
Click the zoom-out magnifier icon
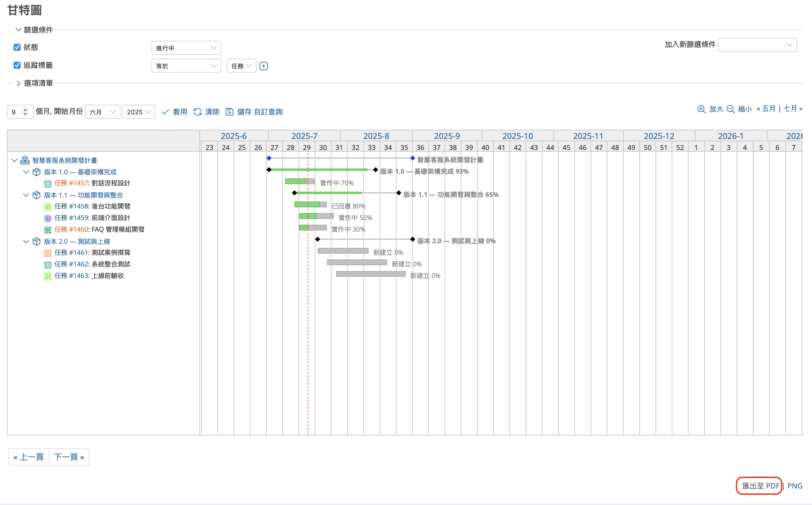731,109
